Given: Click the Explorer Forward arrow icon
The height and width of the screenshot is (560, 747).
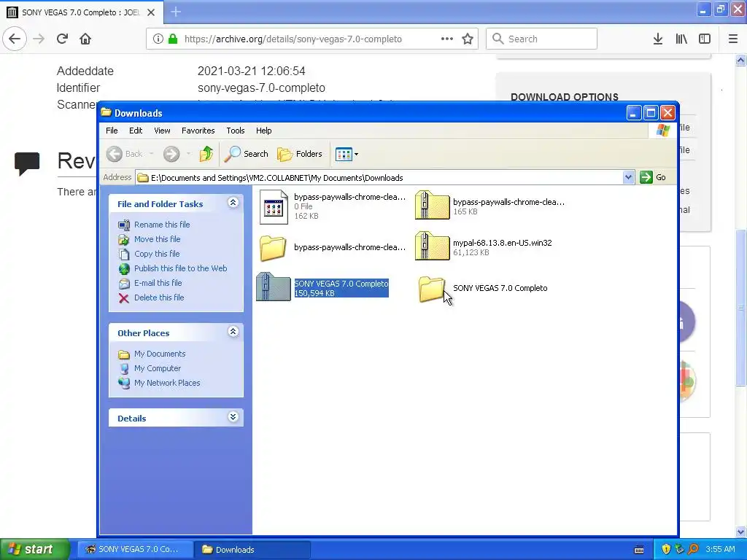Looking at the screenshot, I should click(x=171, y=154).
